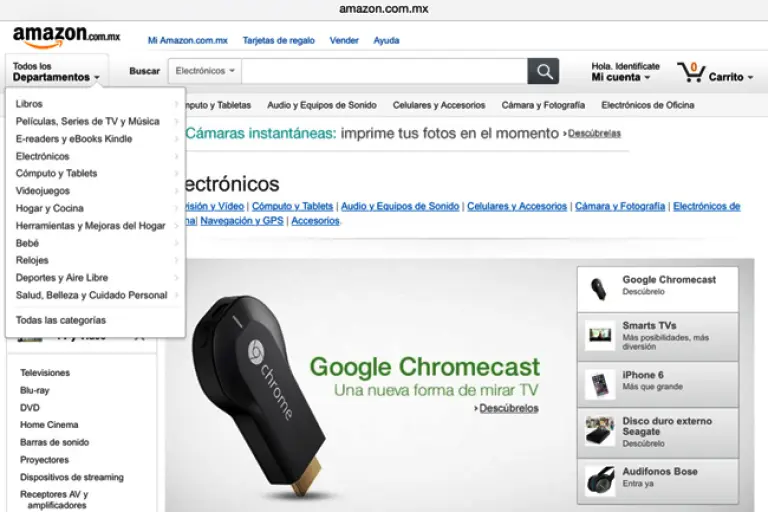Go to the Celulares y Accesorios tab
The width and height of the screenshot is (768, 512).
click(439, 105)
